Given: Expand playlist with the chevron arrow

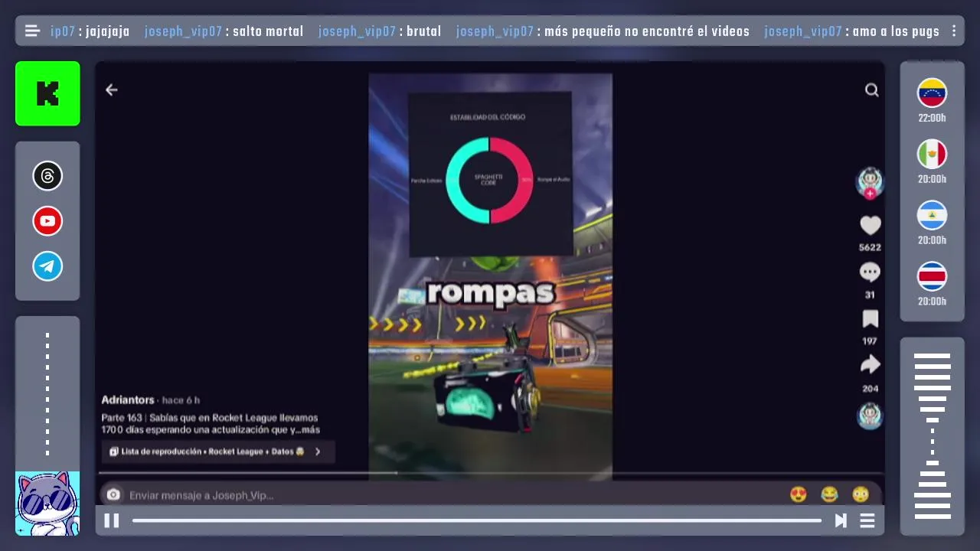Looking at the screenshot, I should pos(318,452).
